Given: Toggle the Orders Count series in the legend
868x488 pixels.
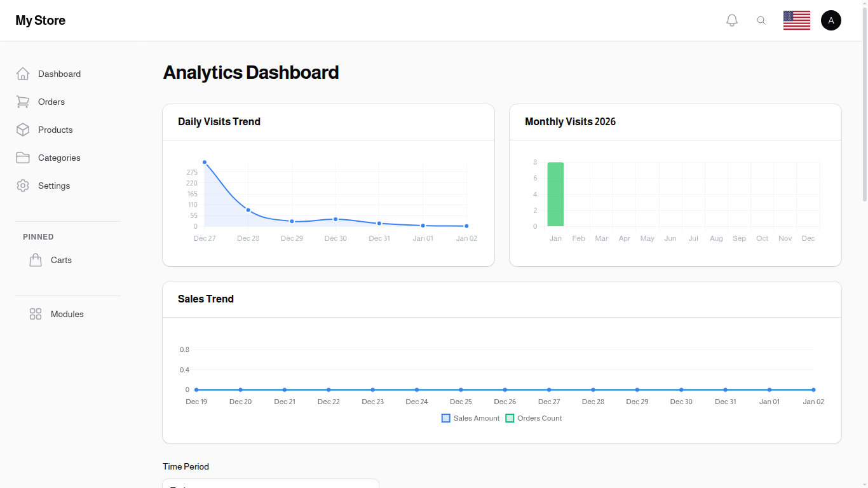Looking at the screenshot, I should pyautogui.click(x=534, y=417).
